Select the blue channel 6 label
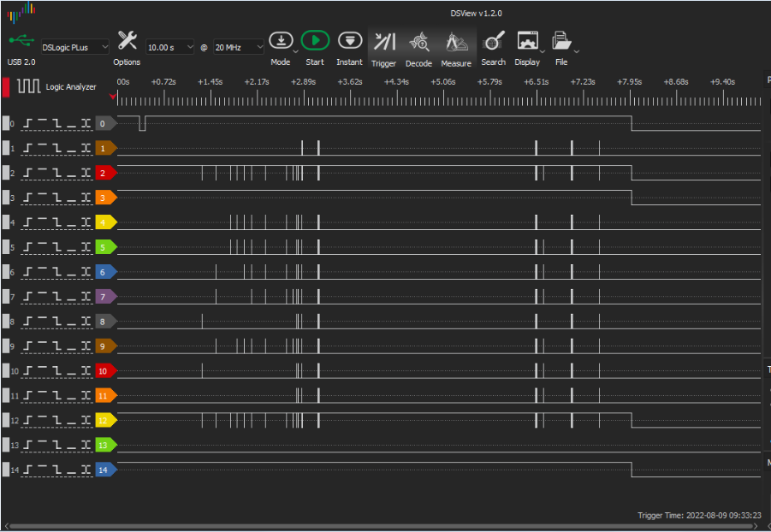 [x=106, y=272]
